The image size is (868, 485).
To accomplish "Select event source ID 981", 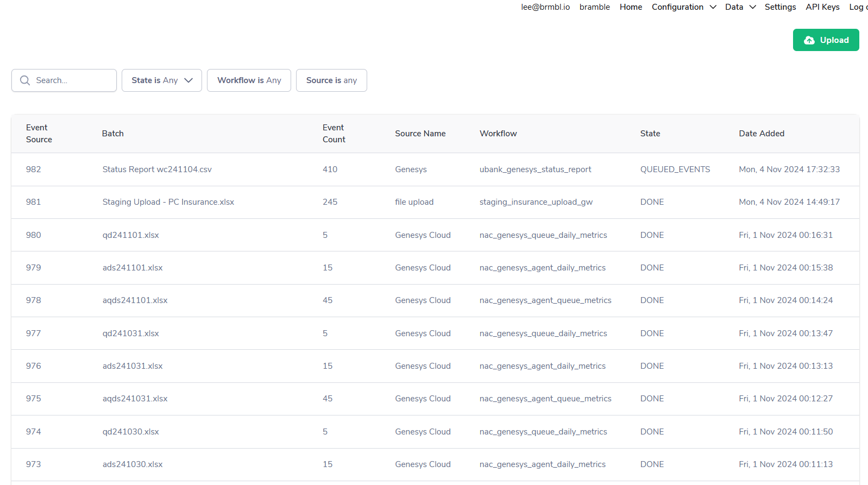I will (x=34, y=202).
